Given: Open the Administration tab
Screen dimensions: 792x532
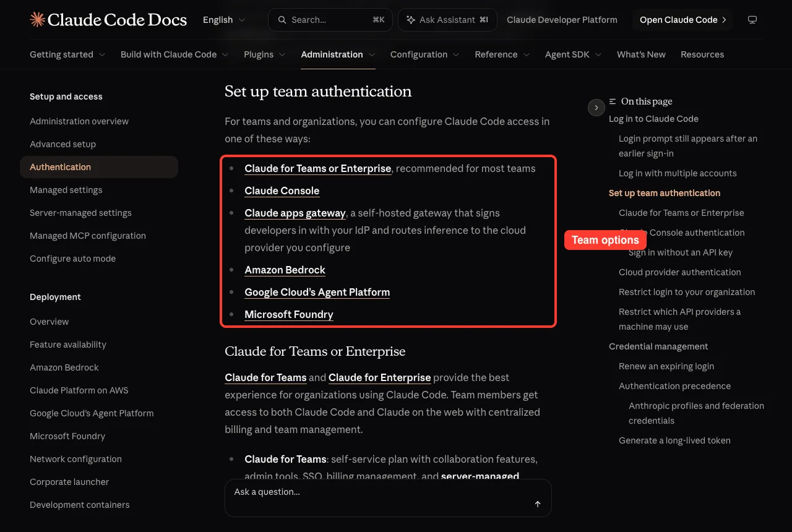Looking at the screenshot, I should [x=338, y=54].
